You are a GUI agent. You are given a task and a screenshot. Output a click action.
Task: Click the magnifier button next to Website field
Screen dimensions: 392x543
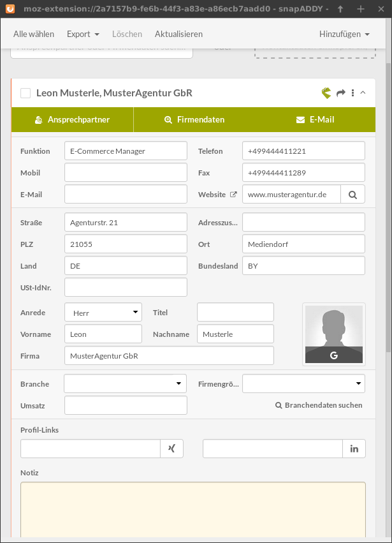click(352, 195)
